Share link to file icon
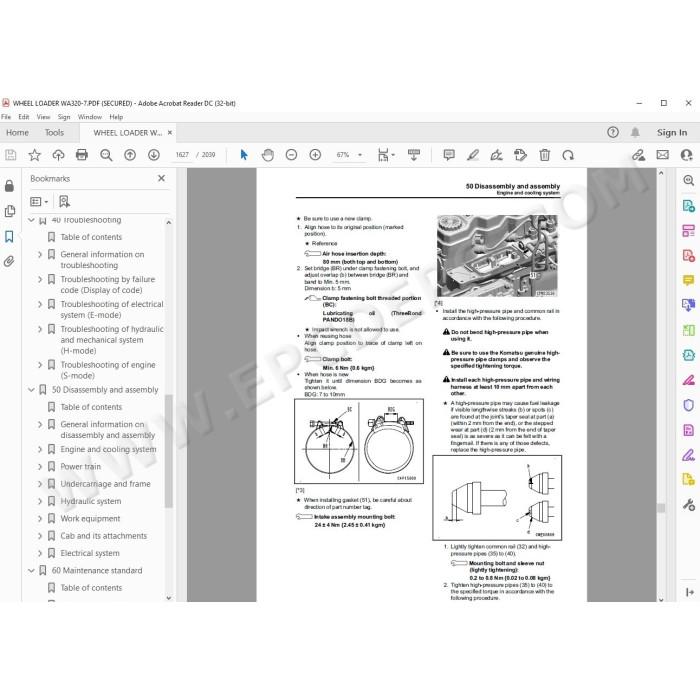This screenshot has width=700, height=700. point(638,155)
